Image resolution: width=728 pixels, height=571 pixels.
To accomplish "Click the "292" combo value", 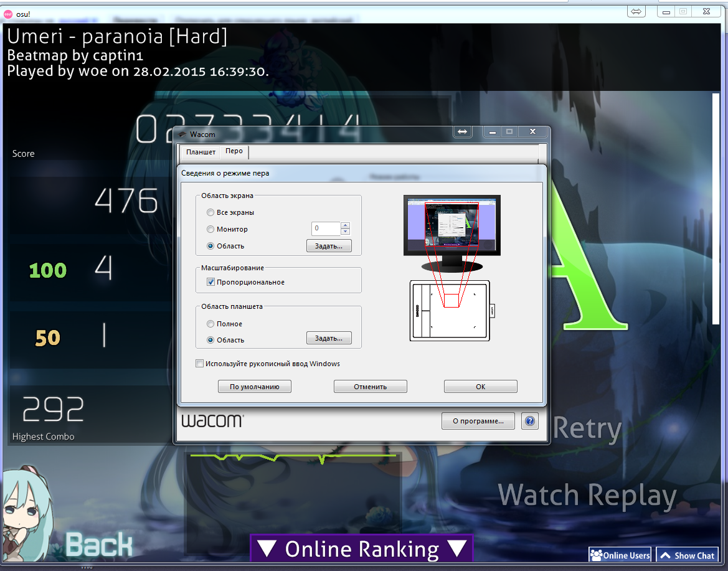I will [x=53, y=409].
